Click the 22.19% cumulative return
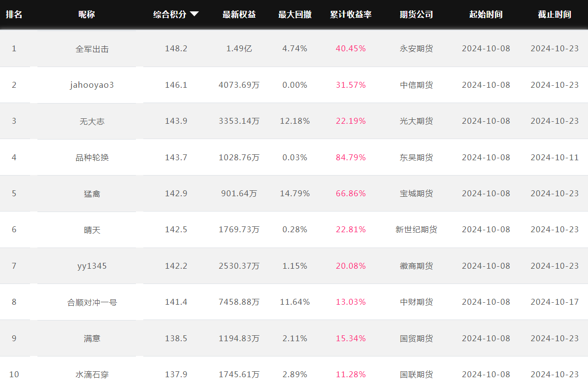 (351, 121)
